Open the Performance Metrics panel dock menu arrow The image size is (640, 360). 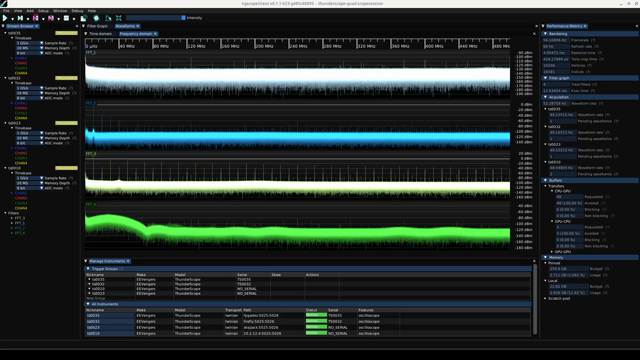[x=543, y=26]
